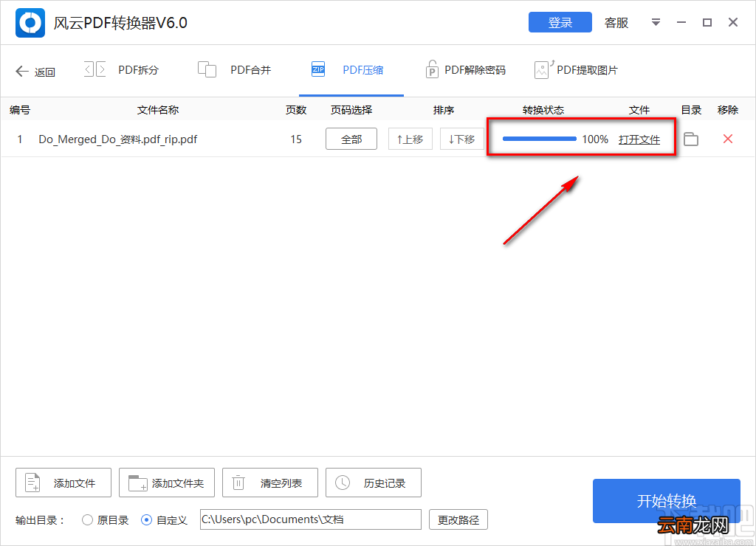Click the 目录 column header
Screen dimensions: 756x546
coord(691,110)
